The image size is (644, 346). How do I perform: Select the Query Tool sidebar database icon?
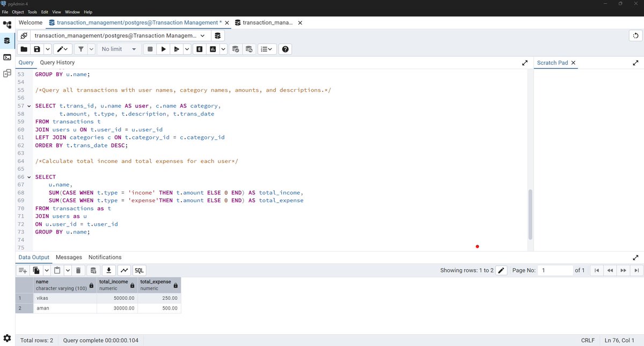(7, 40)
